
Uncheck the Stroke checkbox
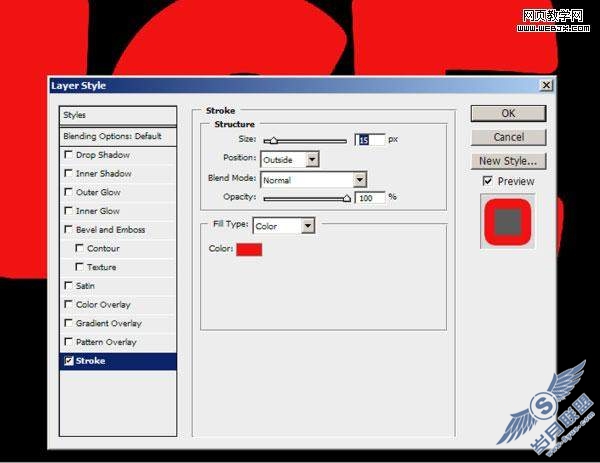(x=69, y=361)
